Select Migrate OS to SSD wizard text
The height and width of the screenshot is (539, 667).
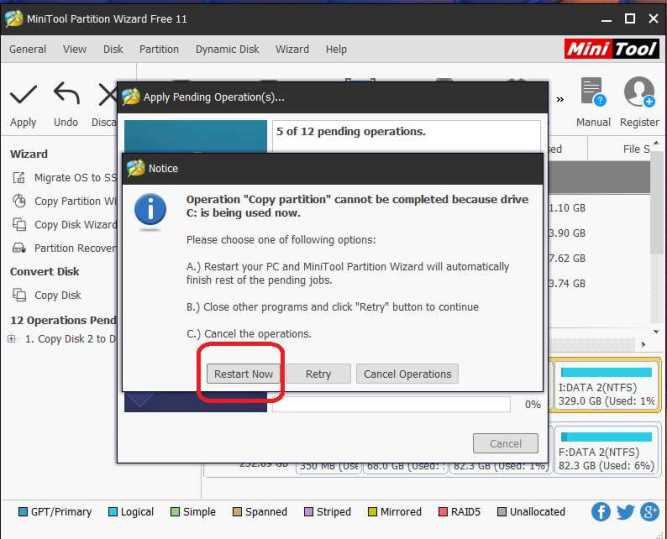tap(76, 177)
